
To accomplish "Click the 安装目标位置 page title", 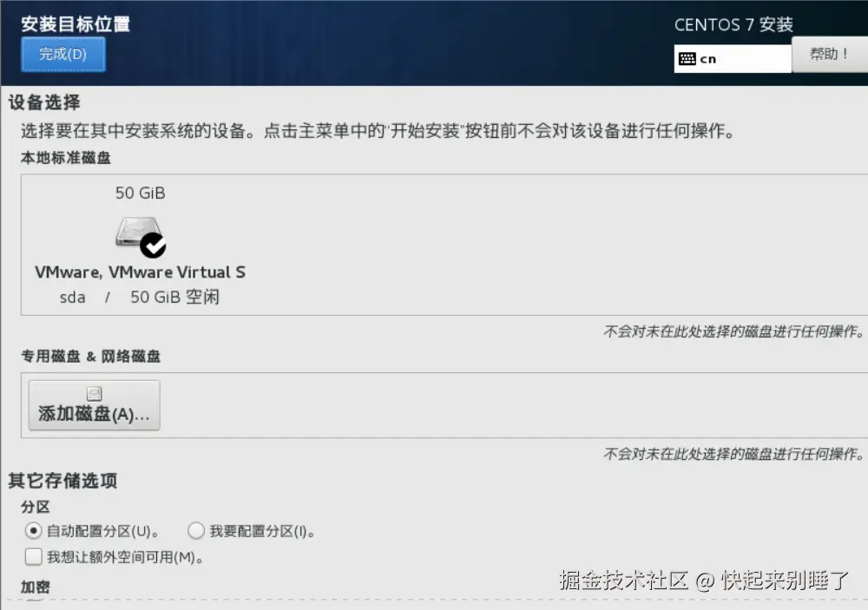I will click(76, 23).
